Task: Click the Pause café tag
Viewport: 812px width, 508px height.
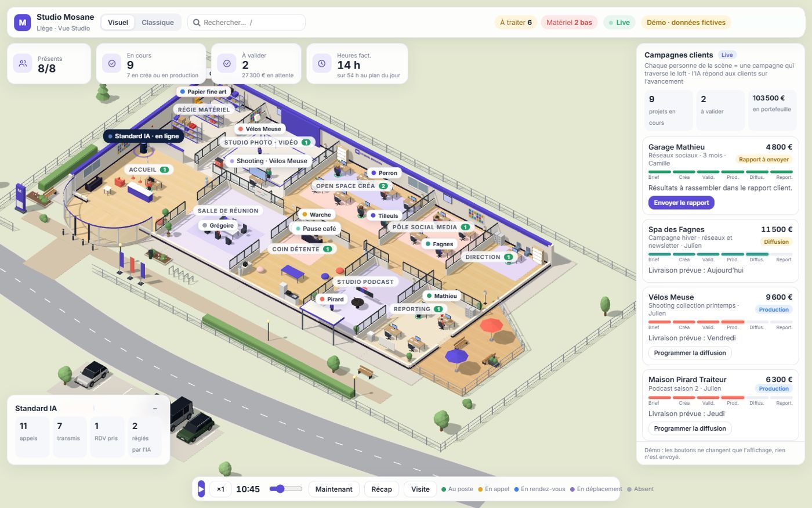Action: (x=316, y=229)
